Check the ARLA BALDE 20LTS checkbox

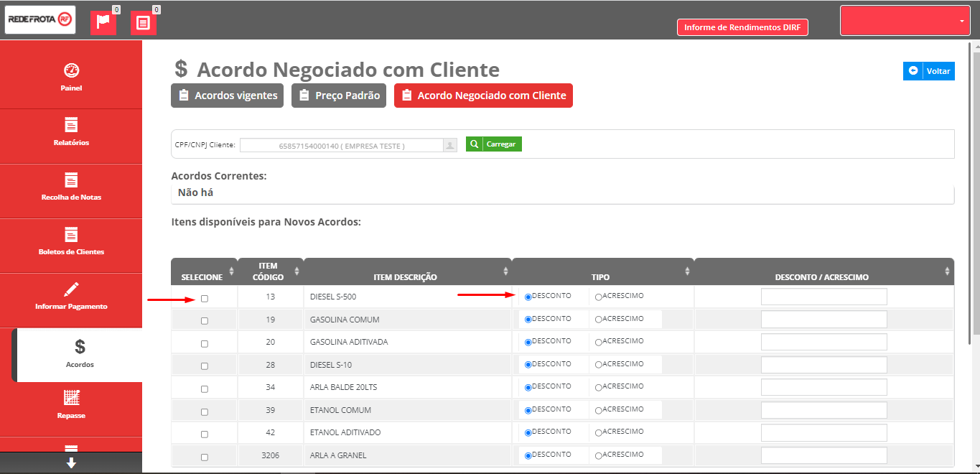[205, 389]
